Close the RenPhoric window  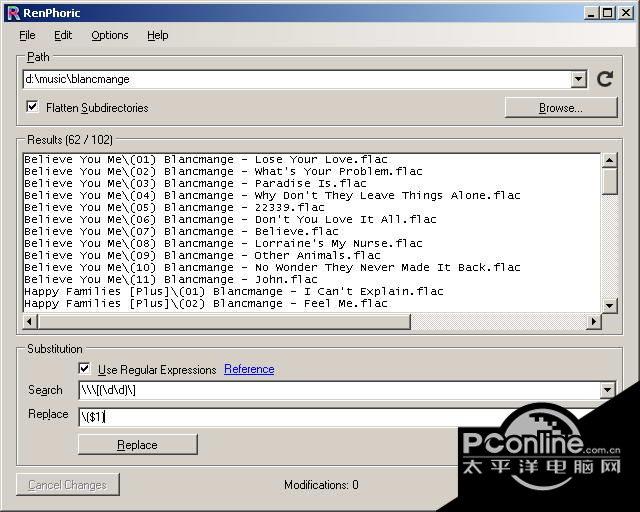[x=626, y=13]
